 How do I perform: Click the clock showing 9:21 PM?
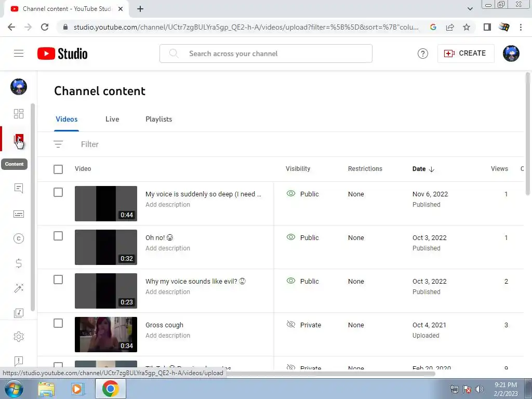[x=506, y=385]
